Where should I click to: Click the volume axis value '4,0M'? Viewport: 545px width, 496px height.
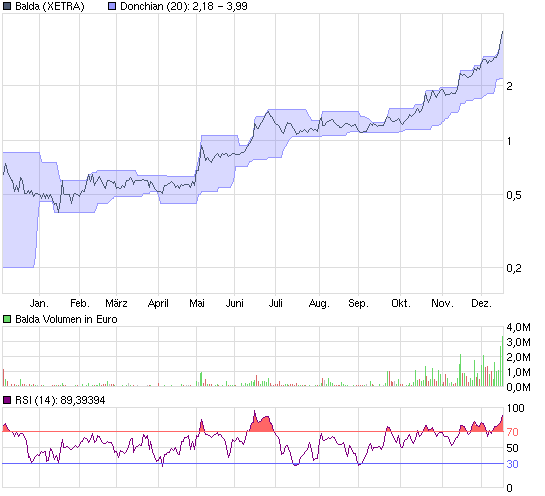click(x=518, y=327)
